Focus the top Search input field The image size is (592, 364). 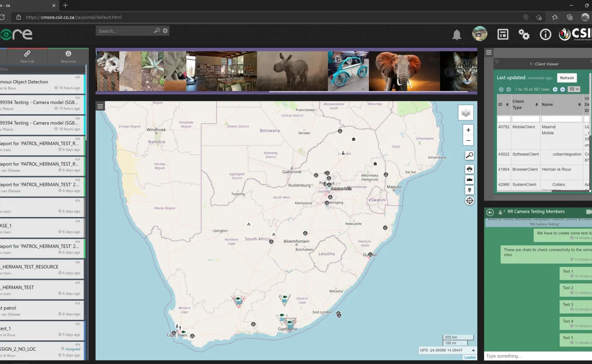click(x=124, y=31)
